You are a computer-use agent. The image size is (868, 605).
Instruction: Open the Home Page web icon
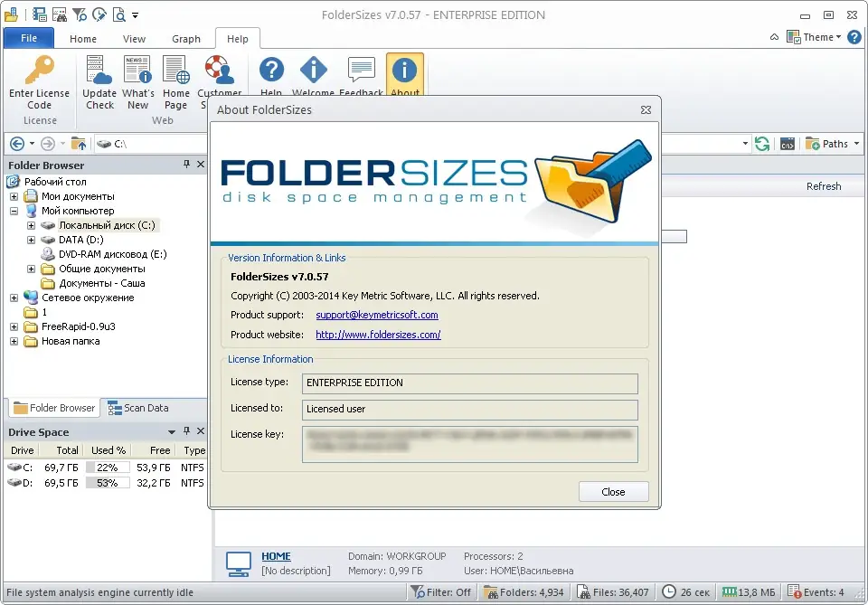tap(176, 83)
